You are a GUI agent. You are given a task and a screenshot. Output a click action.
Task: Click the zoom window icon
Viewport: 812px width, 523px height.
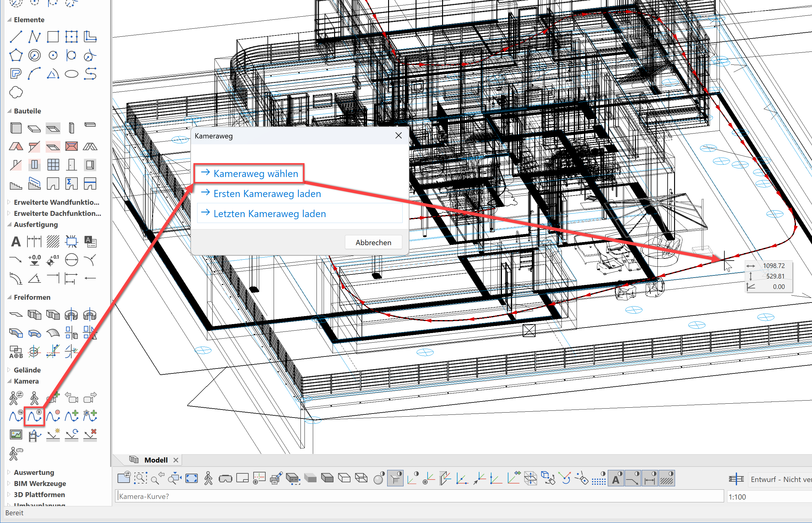point(140,478)
